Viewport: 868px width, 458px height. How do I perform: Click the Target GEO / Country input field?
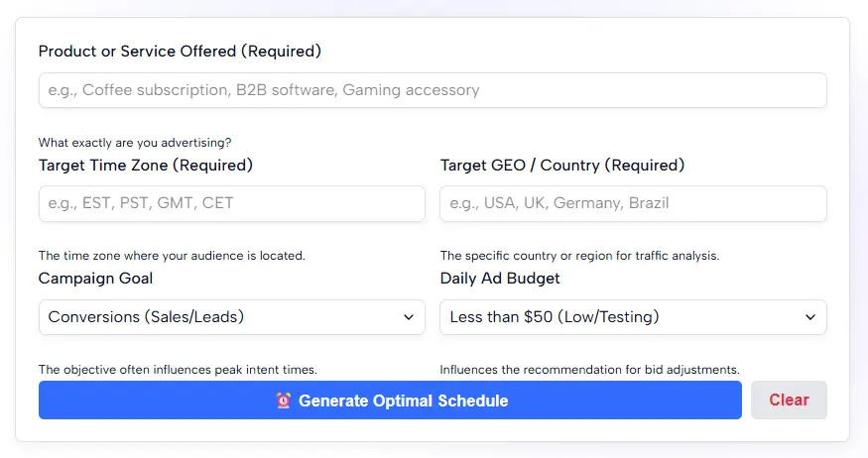[x=633, y=203]
